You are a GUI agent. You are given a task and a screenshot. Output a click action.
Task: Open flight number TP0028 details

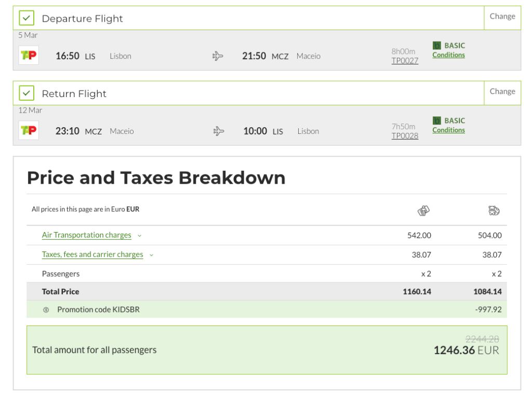point(405,137)
